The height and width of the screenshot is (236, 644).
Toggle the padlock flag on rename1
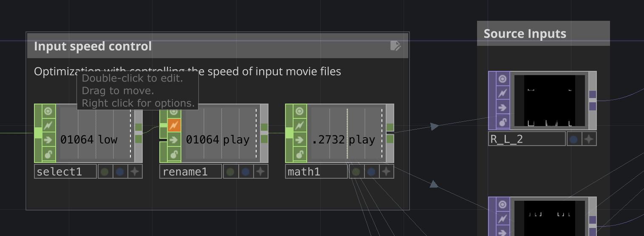click(174, 154)
